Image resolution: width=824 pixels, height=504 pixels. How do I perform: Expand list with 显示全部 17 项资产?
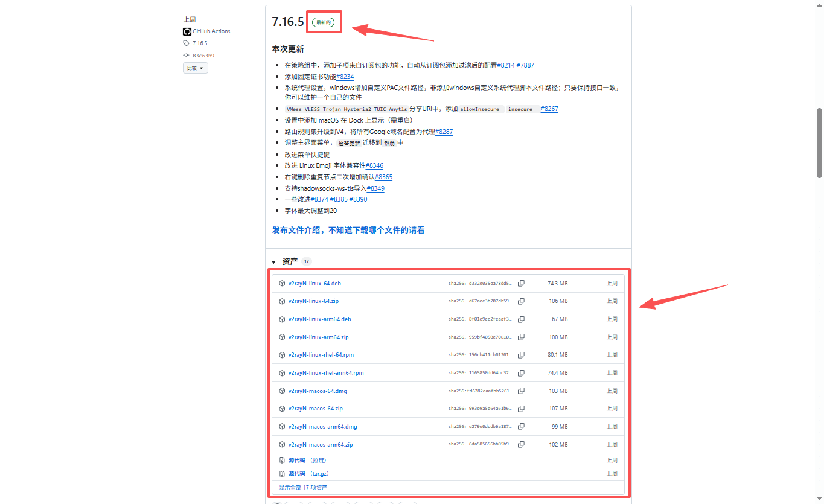pyautogui.click(x=303, y=487)
